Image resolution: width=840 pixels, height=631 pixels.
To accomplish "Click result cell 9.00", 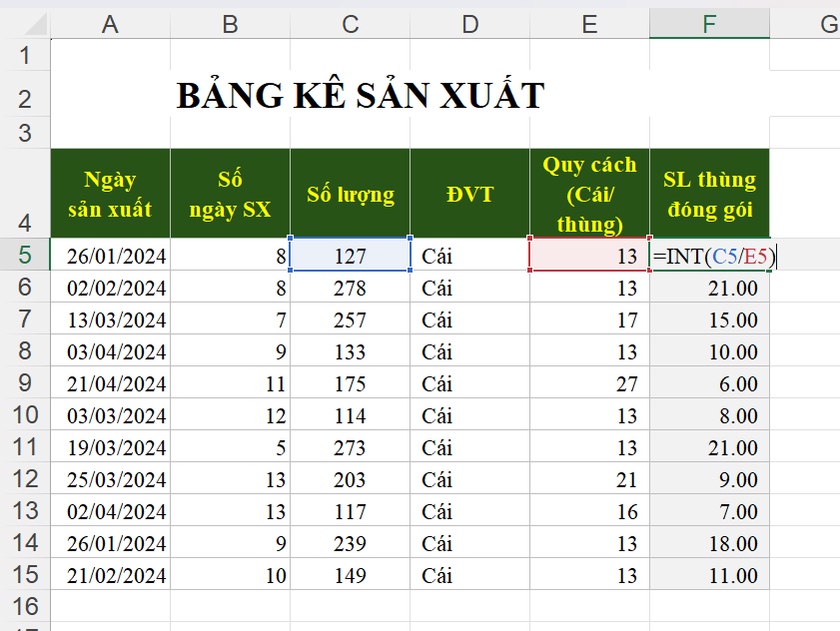I will [709, 478].
